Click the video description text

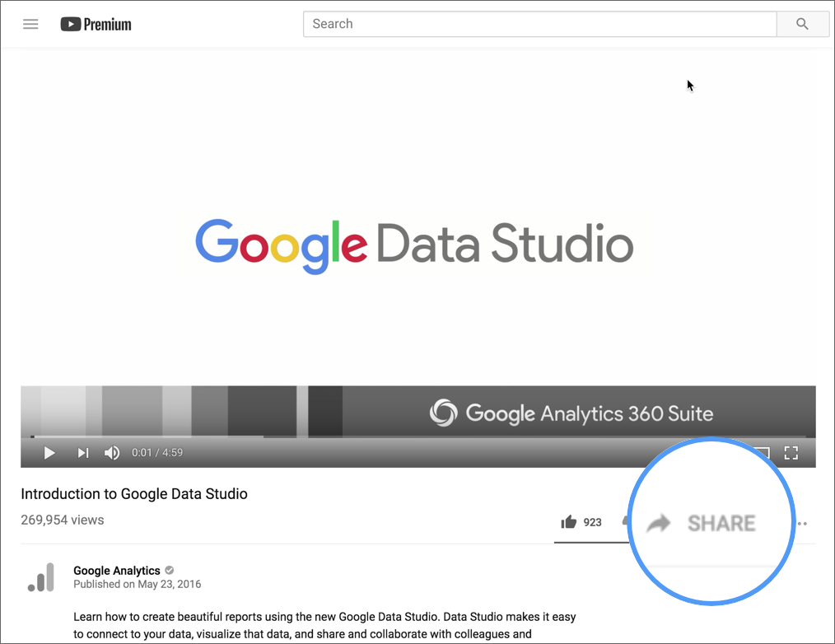pyautogui.click(x=324, y=624)
